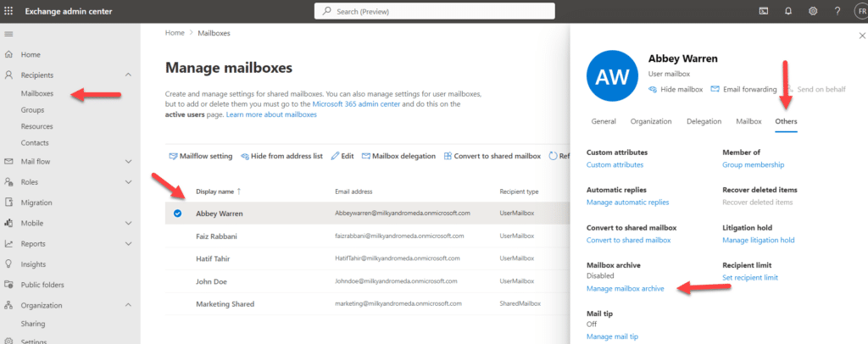This screenshot has height=344, width=868.
Task: Sort by Display name column
Action: (218, 191)
